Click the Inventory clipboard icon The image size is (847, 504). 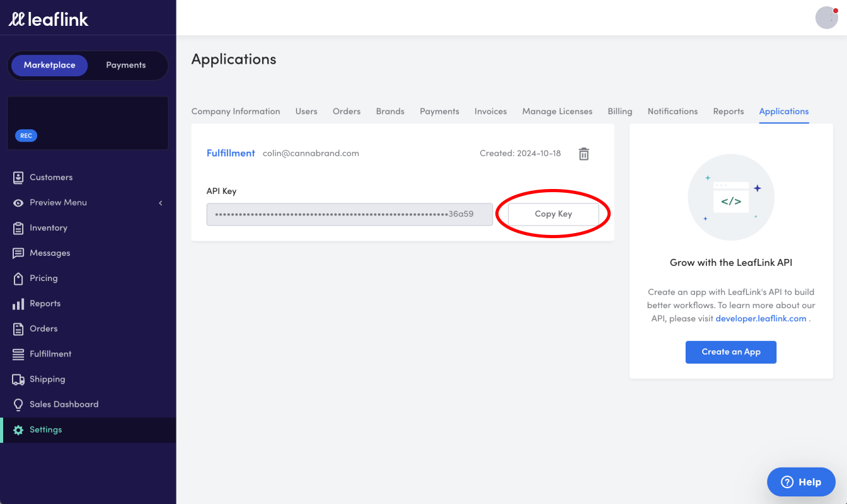(x=18, y=228)
